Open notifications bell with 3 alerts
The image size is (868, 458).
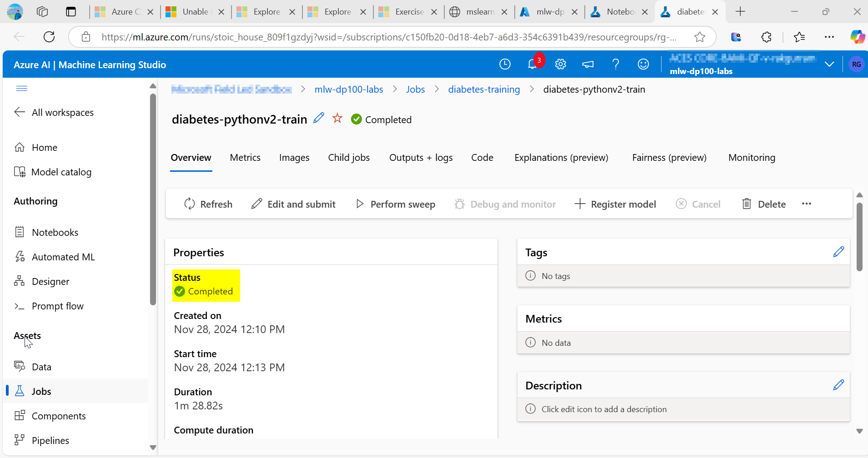533,65
